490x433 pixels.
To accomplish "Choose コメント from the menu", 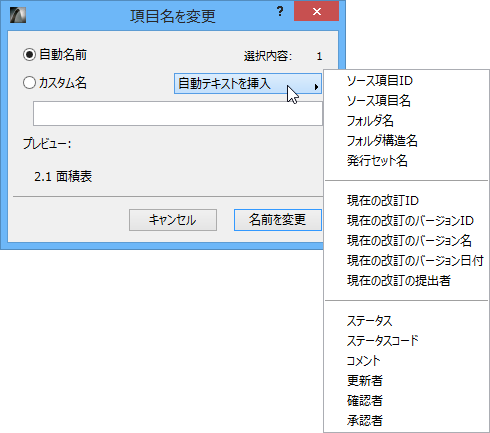I will click(406, 361).
